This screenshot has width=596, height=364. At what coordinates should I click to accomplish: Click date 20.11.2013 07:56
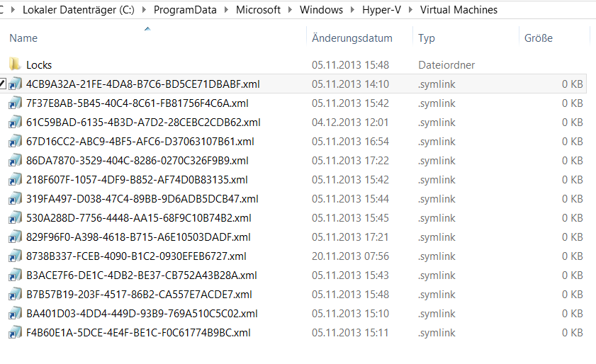(350, 256)
